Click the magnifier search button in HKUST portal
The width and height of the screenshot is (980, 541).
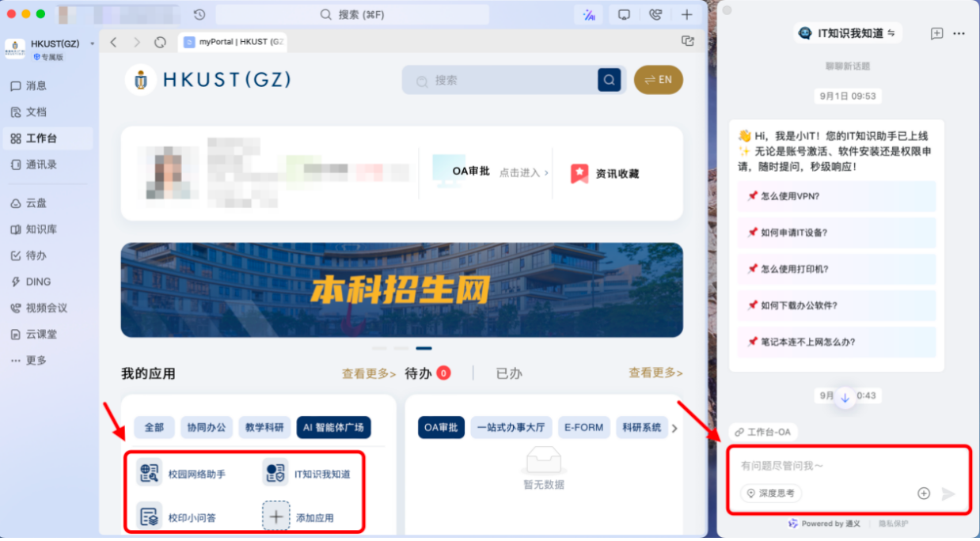(609, 80)
